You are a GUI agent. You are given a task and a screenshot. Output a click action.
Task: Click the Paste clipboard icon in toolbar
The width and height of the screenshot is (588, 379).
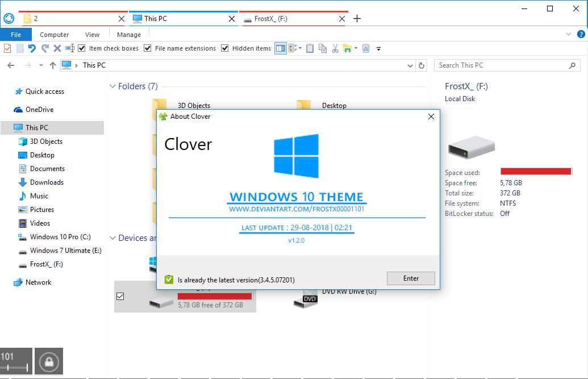[310, 48]
